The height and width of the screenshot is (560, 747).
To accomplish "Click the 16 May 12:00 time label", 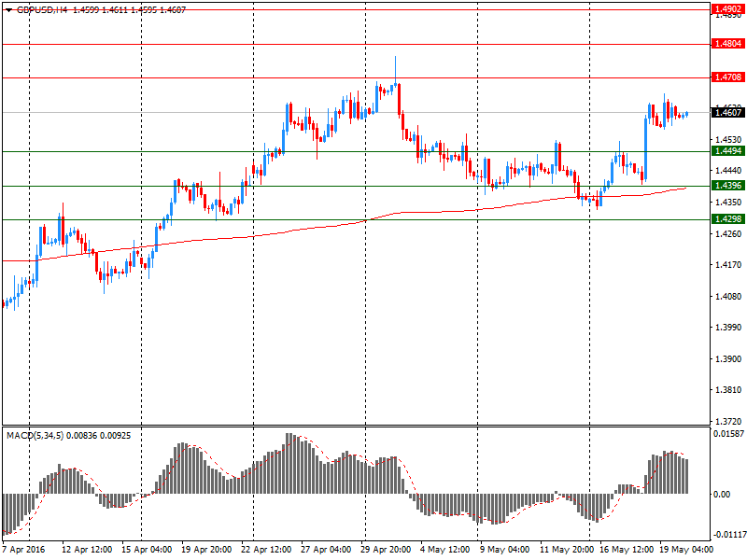I will point(627,550).
